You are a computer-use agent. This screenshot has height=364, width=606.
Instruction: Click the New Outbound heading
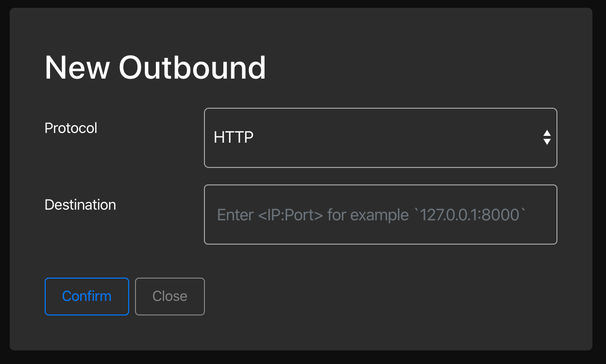click(x=155, y=67)
